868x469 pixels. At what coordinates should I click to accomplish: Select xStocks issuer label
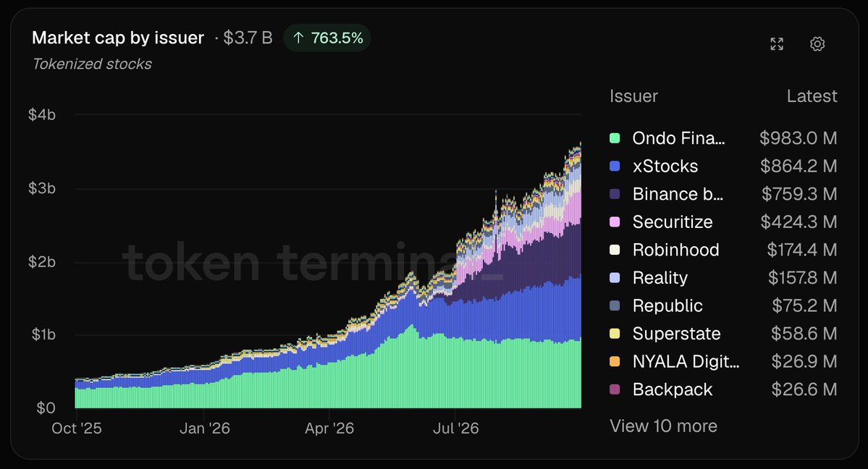pyautogui.click(x=665, y=166)
